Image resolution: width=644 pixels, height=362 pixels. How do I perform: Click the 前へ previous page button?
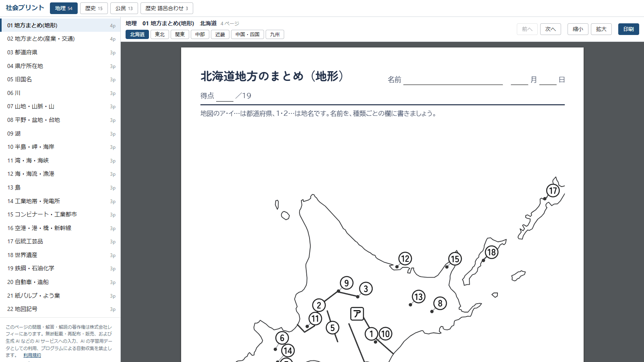click(527, 29)
